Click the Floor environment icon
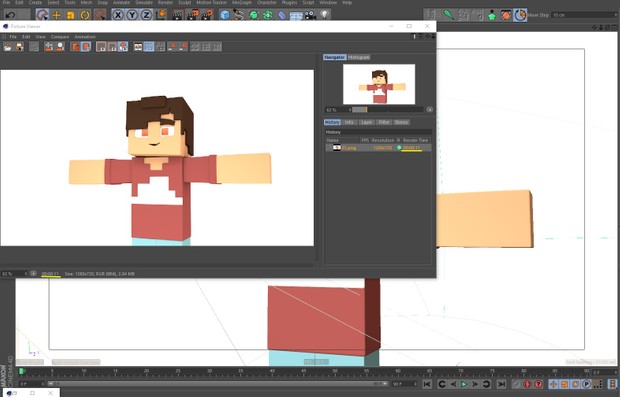Viewport: 620px width, 397px height. (x=296, y=15)
